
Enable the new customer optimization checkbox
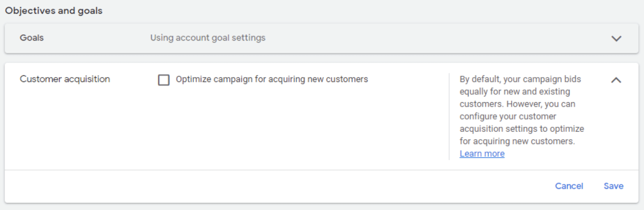(x=164, y=80)
